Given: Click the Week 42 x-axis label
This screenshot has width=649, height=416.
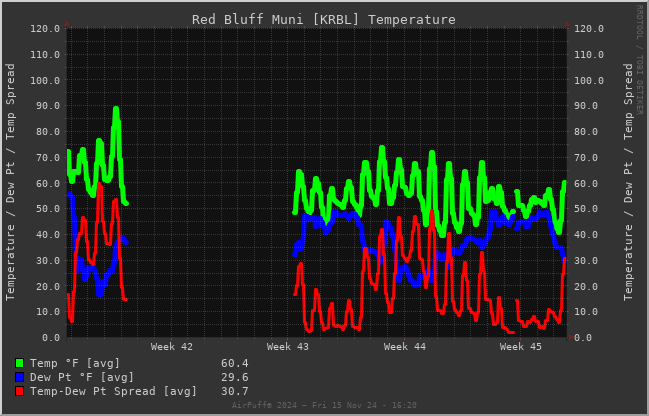Looking at the screenshot, I should (172, 347).
